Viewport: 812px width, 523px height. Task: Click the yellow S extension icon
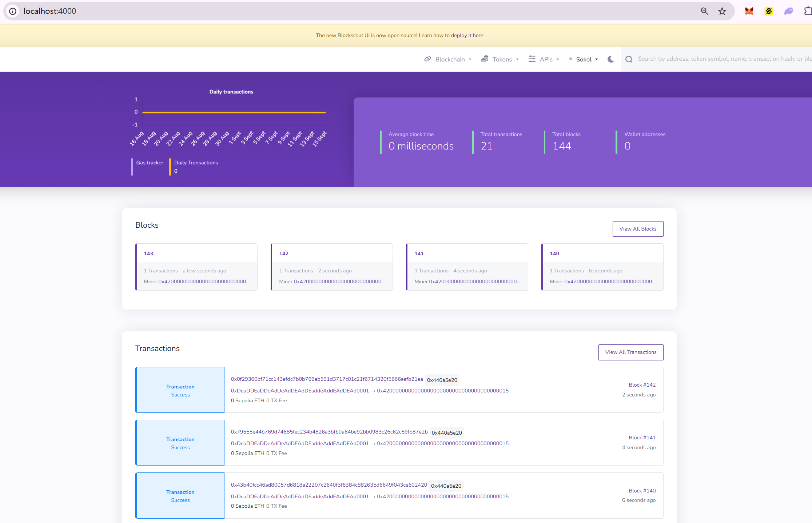769,11
